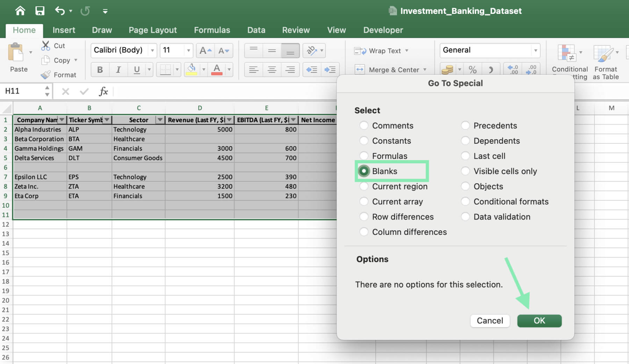Open the Sector column filter dropdown
Screen dimensions: 629x364
click(x=159, y=120)
